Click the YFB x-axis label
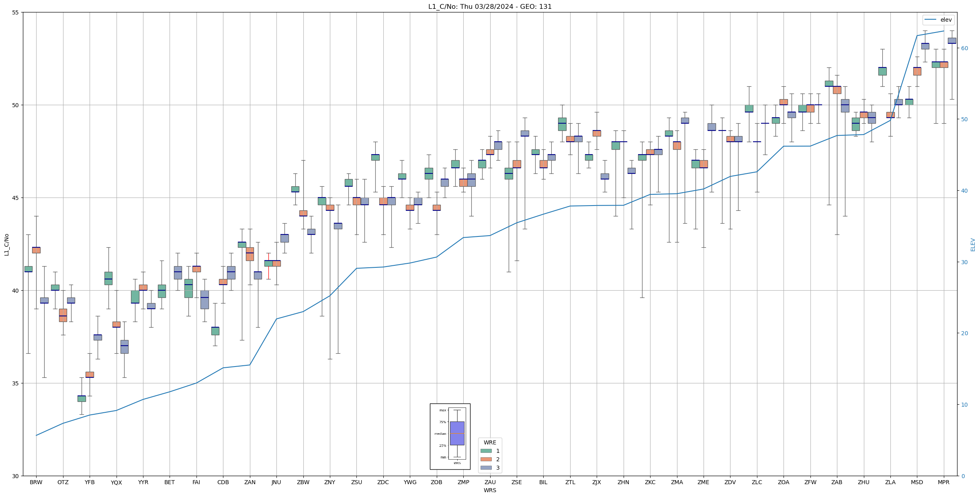 (90, 482)
